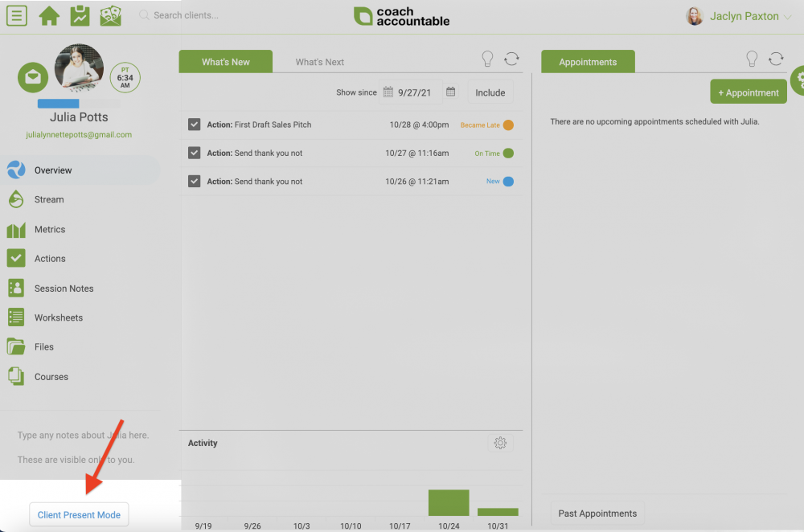Select the Appointments tab

[588, 62]
